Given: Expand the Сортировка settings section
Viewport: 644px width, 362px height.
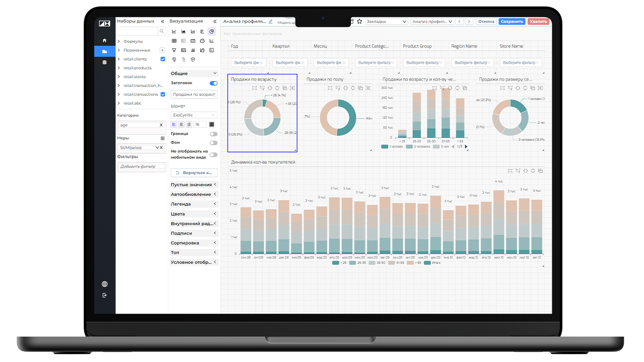Looking at the screenshot, I should point(194,243).
